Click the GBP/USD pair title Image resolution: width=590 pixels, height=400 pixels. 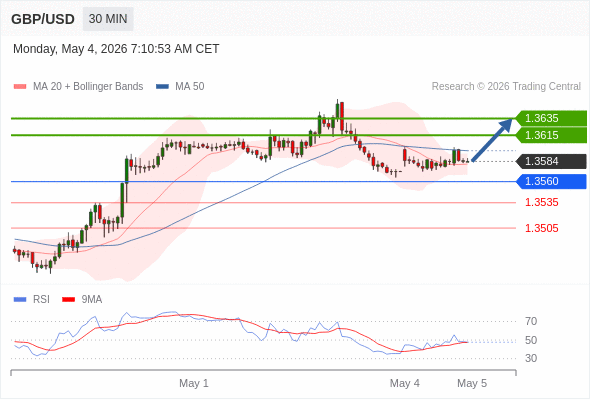click(43, 19)
